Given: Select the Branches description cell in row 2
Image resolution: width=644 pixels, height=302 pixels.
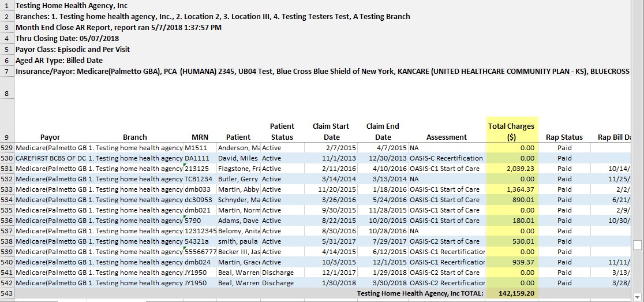Looking at the screenshot, I should (x=213, y=17).
